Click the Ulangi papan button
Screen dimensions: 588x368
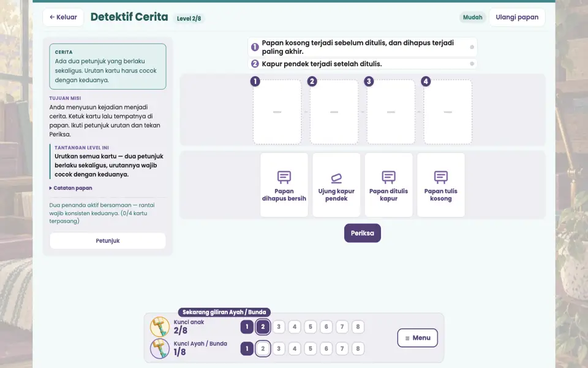tap(517, 17)
